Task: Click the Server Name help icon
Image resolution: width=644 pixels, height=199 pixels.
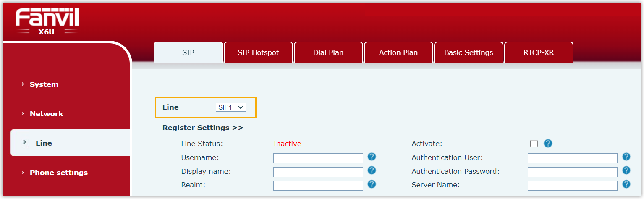Action: [x=626, y=184]
